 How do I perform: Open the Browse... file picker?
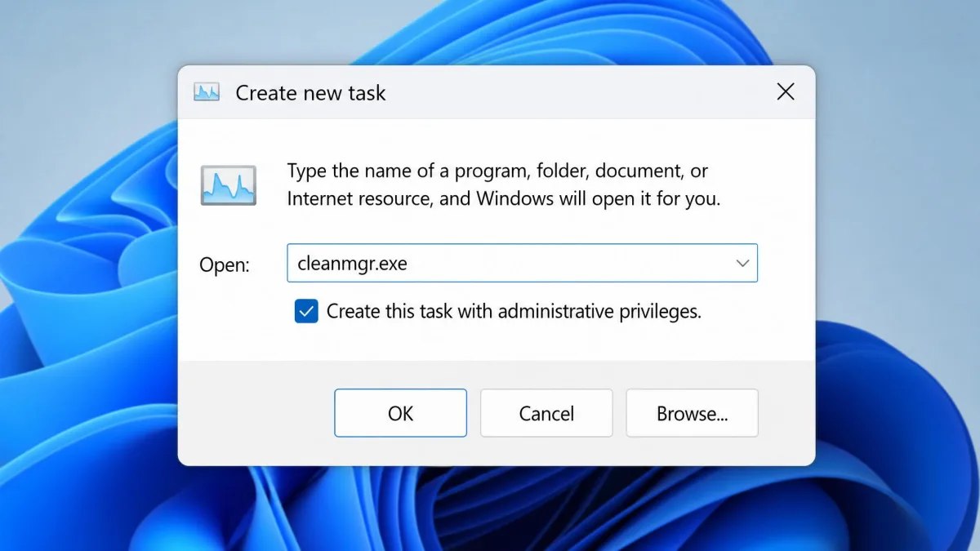tap(692, 413)
